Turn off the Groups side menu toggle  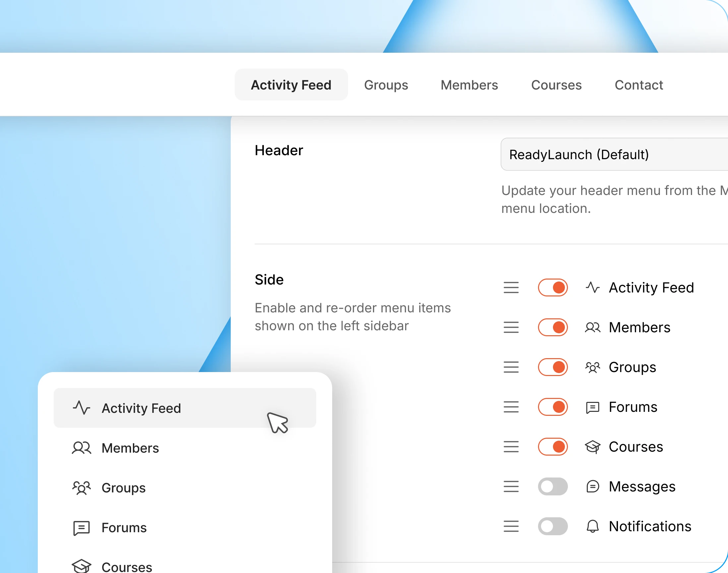coord(553,367)
